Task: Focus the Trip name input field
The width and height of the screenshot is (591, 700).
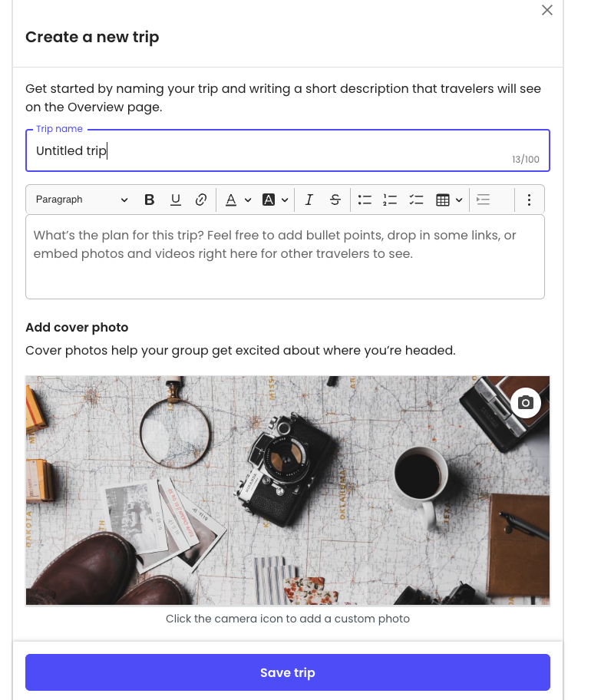Action: tap(288, 150)
